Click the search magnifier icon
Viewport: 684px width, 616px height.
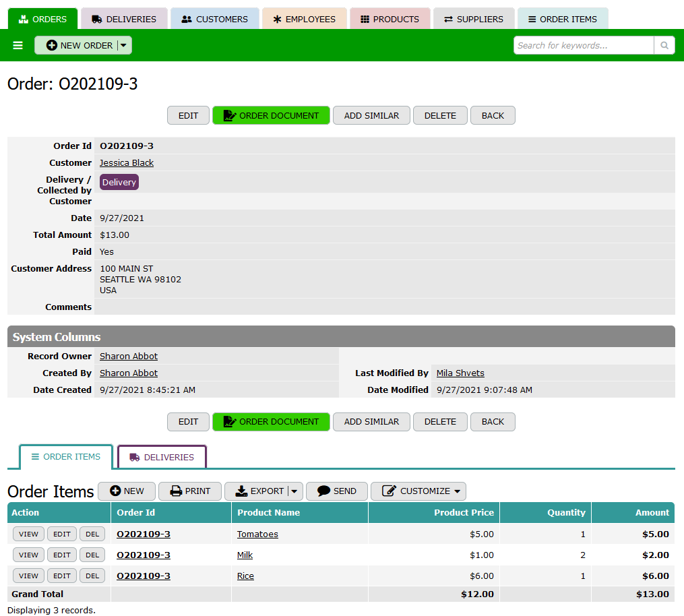click(x=664, y=45)
